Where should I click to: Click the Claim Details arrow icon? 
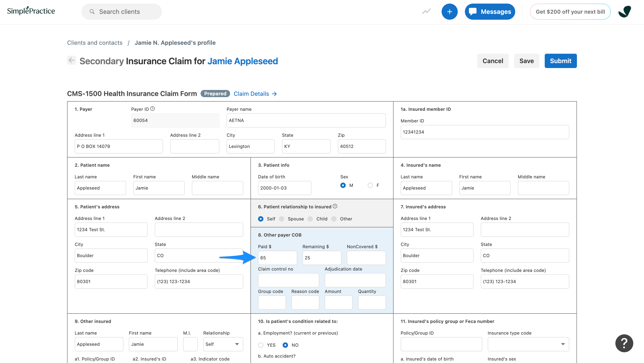275,94
